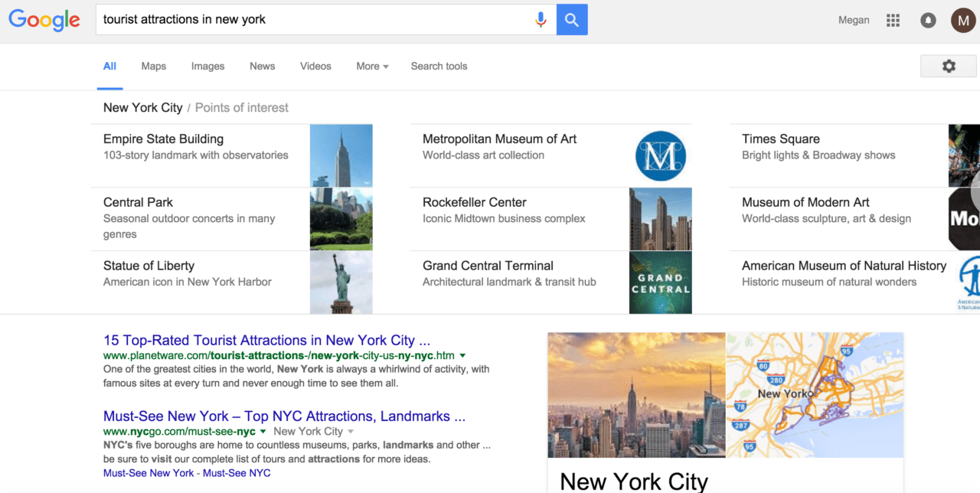
Task: Switch to the News tab
Action: 262,67
